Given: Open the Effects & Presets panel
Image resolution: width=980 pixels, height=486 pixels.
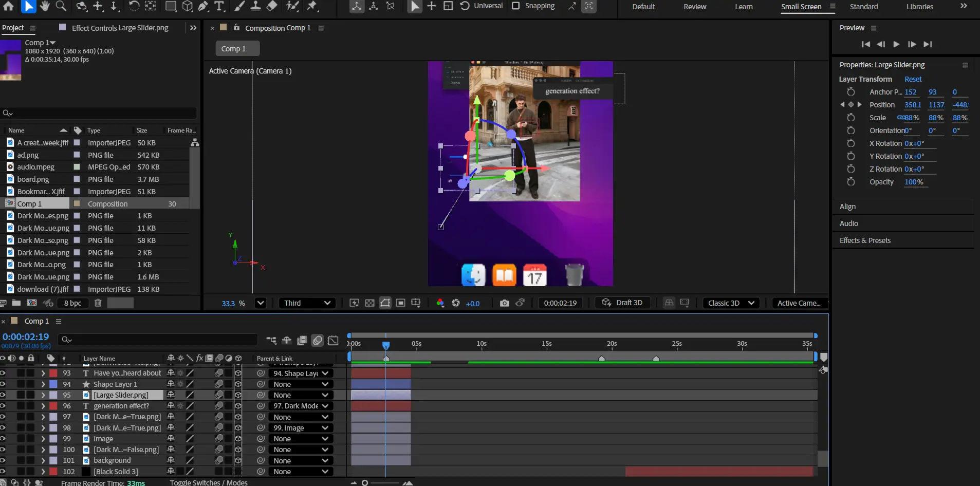Looking at the screenshot, I should (865, 240).
